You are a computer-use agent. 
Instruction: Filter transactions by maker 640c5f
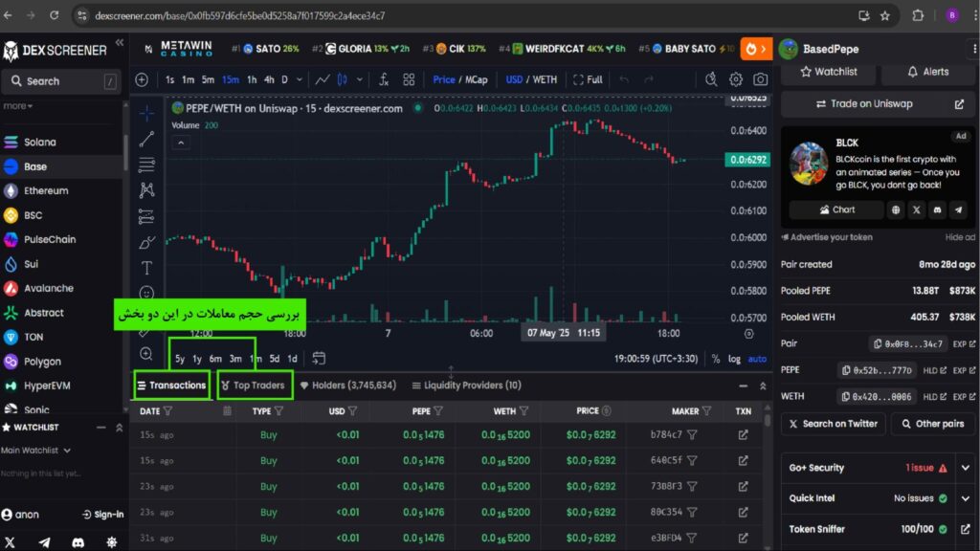[692, 461]
